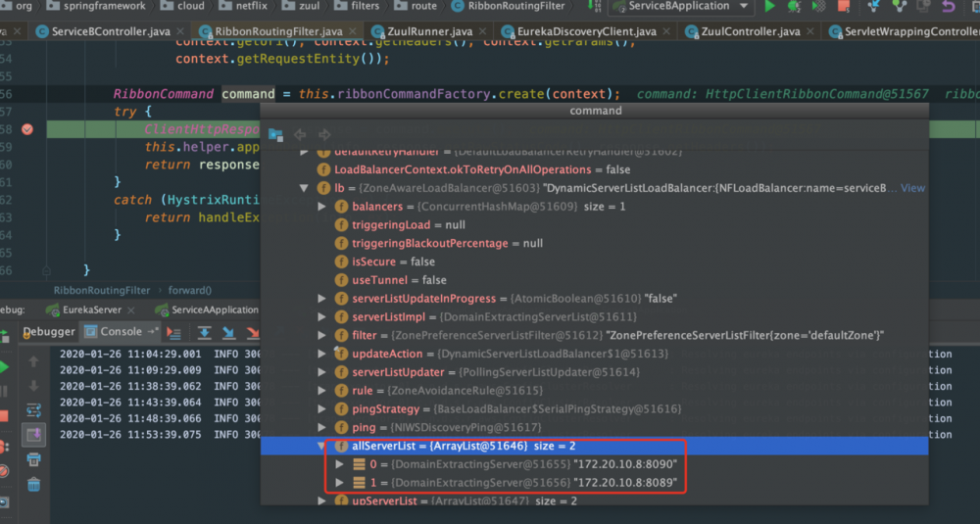
Task: Click the fold marker at line 66
Action: [x=46, y=270]
